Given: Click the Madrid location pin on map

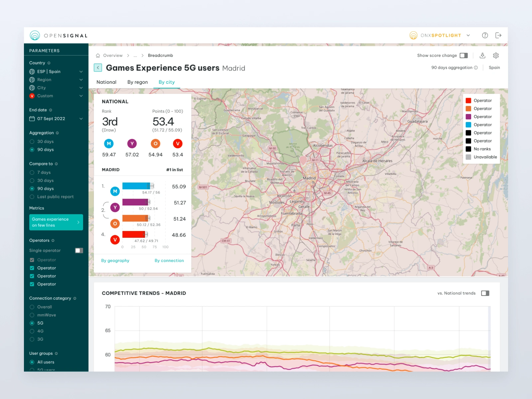Looking at the screenshot, I should tap(303, 160).
